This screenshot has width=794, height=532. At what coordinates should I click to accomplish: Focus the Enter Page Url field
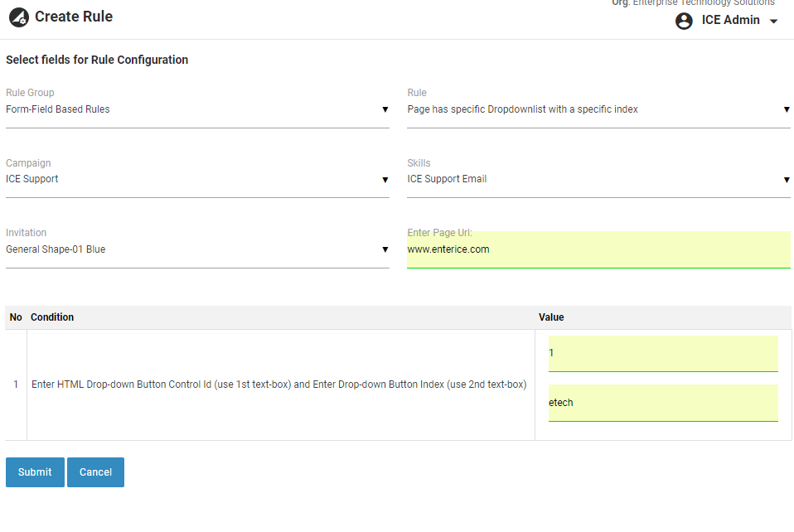(x=598, y=249)
